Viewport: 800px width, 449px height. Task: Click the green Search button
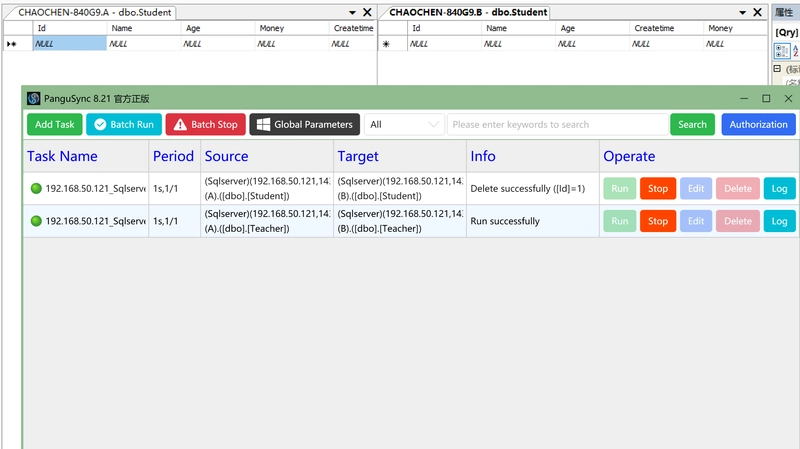[692, 124]
